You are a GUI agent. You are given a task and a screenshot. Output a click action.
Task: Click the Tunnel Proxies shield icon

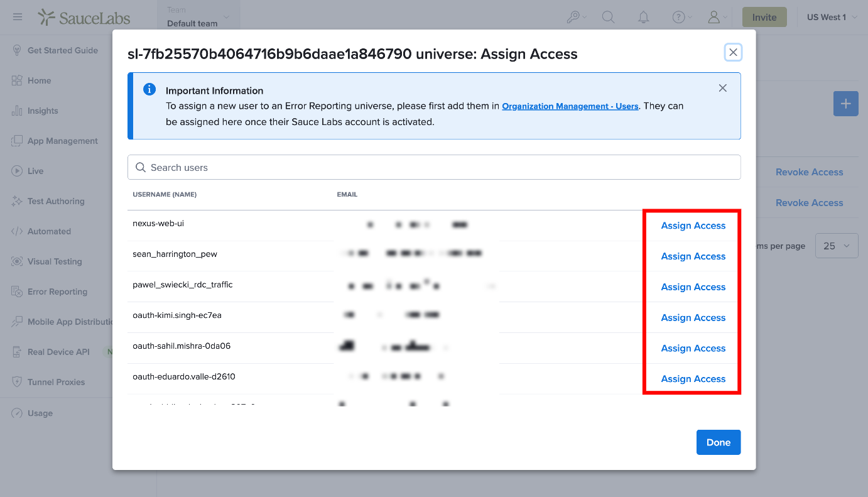(17, 382)
